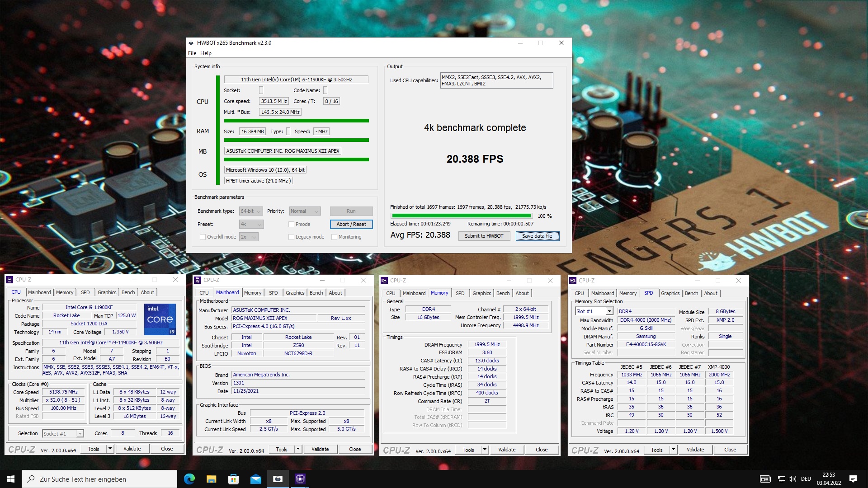Open File Explorer from the taskbar
Image resolution: width=868 pixels, height=488 pixels.
click(x=211, y=479)
